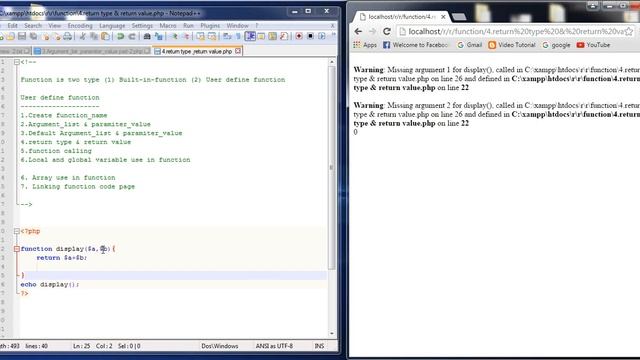This screenshot has width=640, height=360.
Task: Open the Search menu
Action: click(33, 25)
